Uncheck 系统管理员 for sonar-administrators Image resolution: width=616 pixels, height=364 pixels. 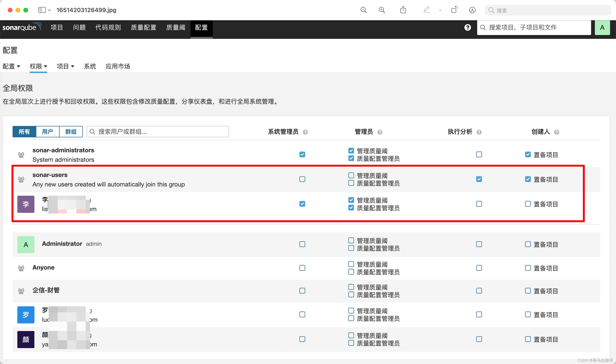click(x=302, y=155)
